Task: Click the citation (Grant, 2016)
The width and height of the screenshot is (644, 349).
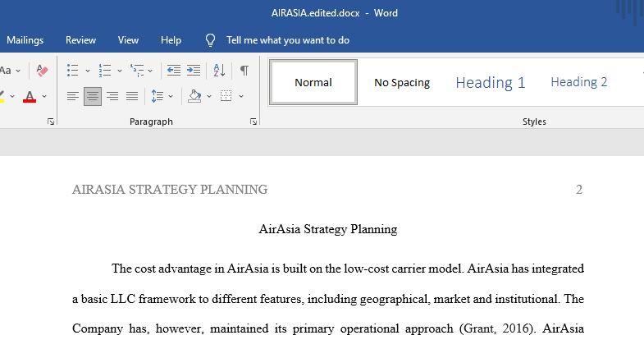Action: click(498, 328)
